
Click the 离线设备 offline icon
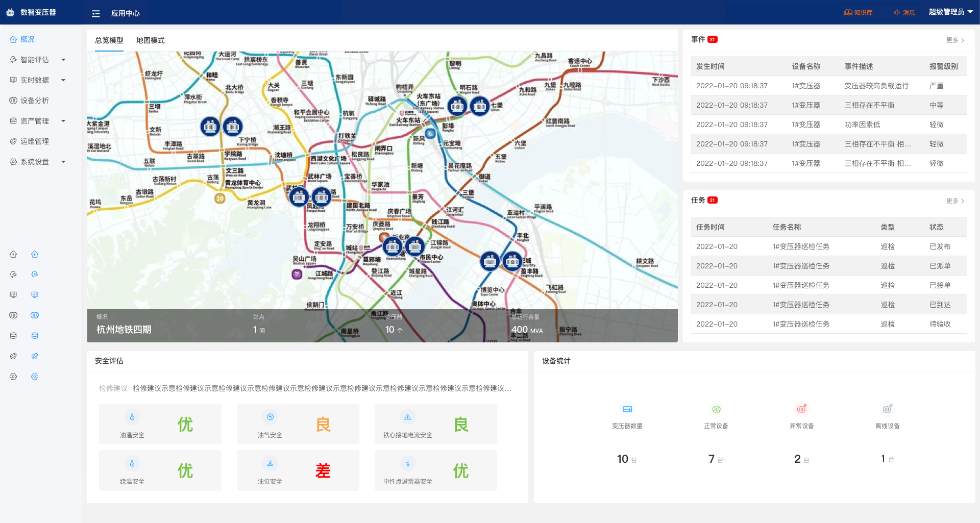887,409
